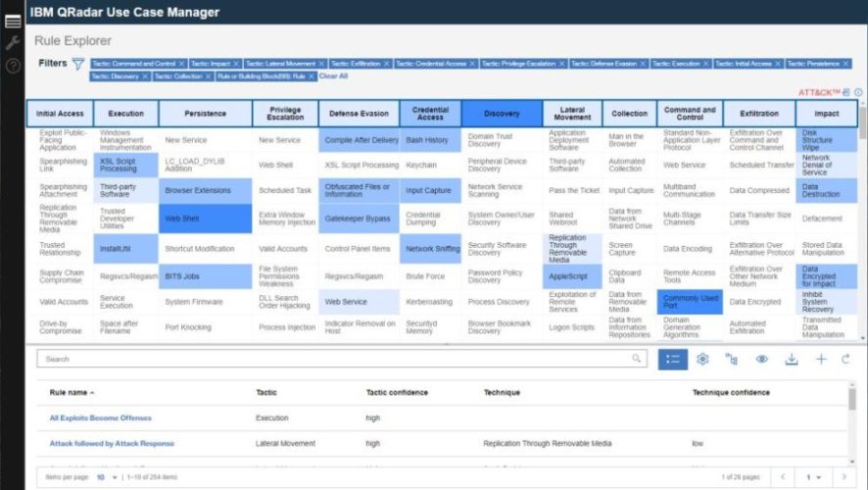
Task: Click the Filters funnel icon
Action: tap(78, 65)
